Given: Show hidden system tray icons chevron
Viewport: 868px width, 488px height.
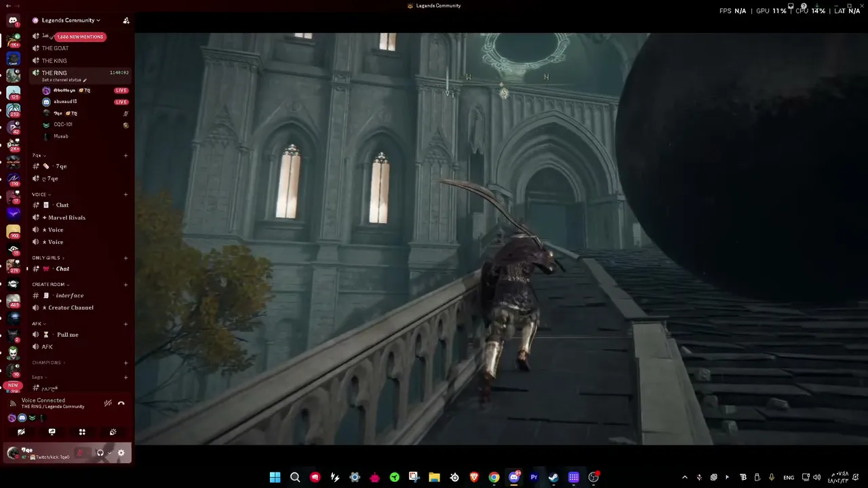Looking at the screenshot, I should (x=684, y=477).
